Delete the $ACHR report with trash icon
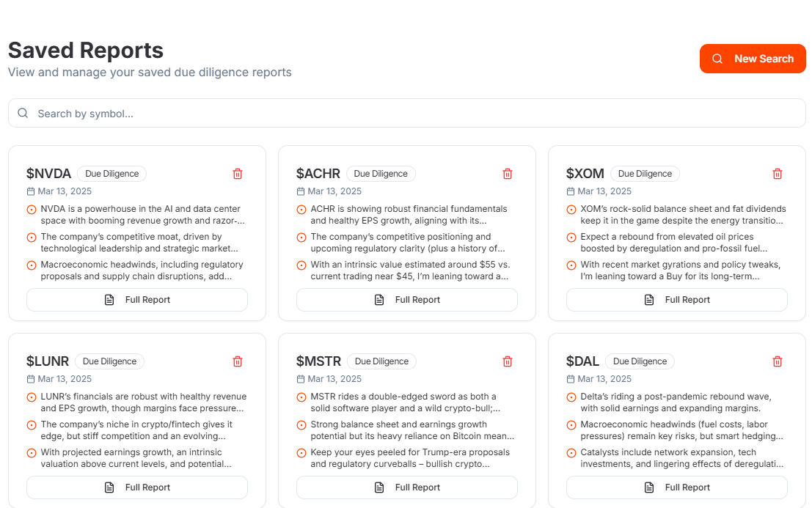 pyautogui.click(x=508, y=174)
